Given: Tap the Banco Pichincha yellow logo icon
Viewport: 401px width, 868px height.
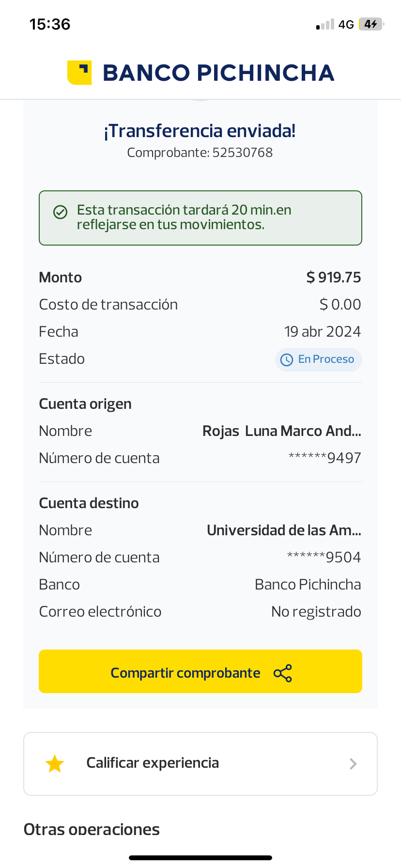Looking at the screenshot, I should [x=79, y=73].
